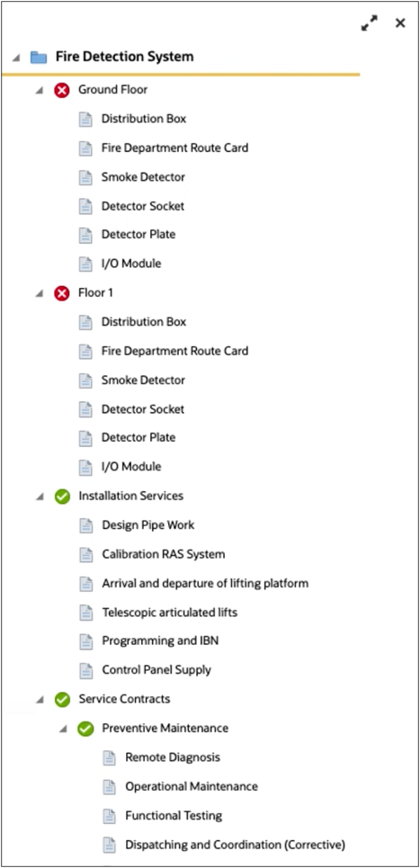Click the document icon for Control Panel Supply

[85, 670]
